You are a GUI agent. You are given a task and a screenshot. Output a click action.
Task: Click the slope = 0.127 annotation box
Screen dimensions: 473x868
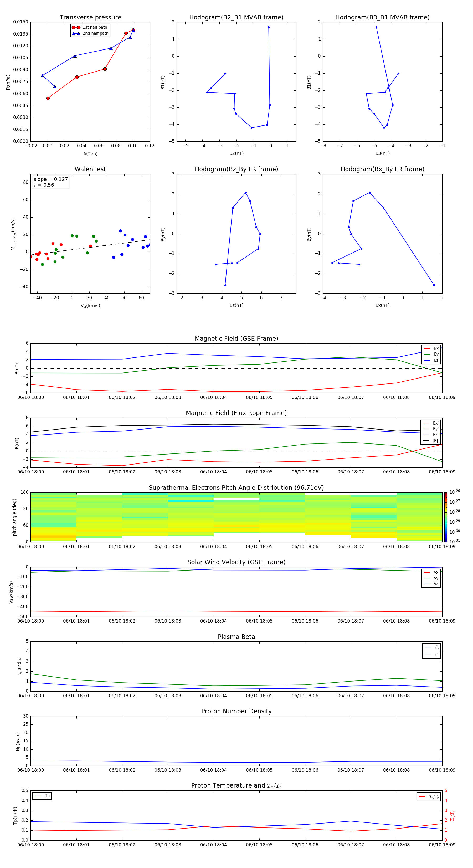(51, 182)
